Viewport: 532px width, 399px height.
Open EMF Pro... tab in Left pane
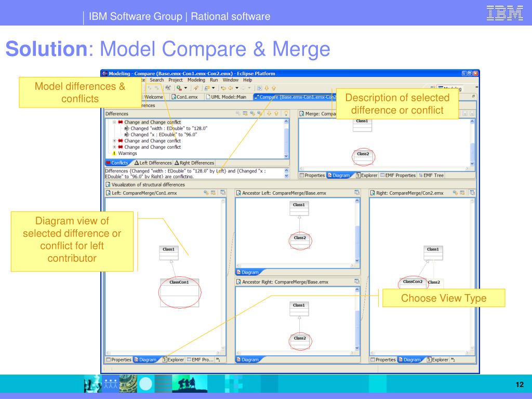click(x=200, y=360)
